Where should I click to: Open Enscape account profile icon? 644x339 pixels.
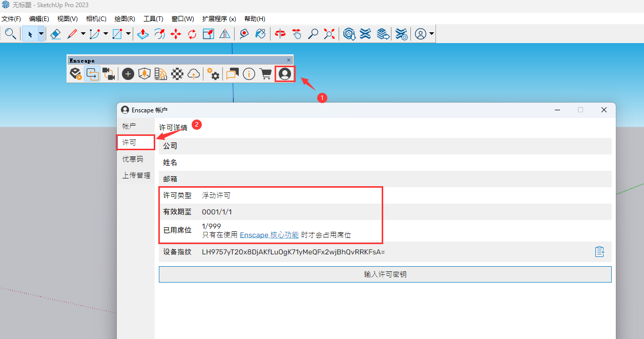point(284,74)
